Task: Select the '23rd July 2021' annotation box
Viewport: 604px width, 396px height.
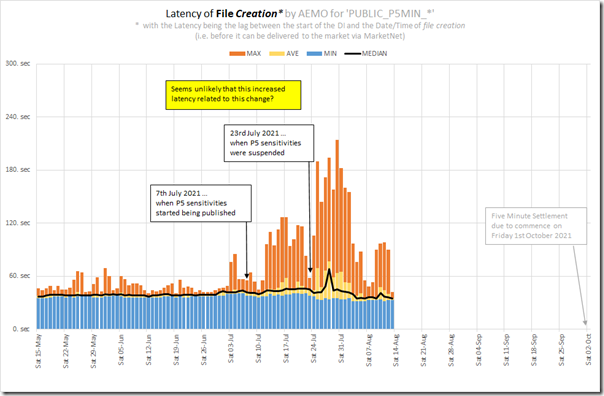Action: [269, 143]
